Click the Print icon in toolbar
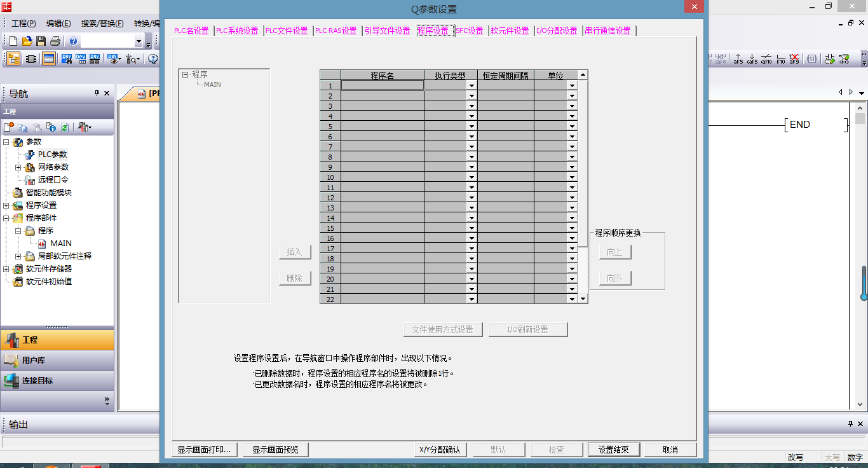Viewport: 868px width, 468px height. click(x=55, y=41)
